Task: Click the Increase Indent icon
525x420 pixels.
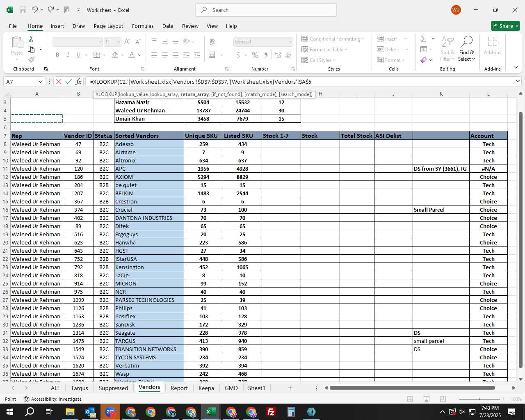Action: point(196,55)
